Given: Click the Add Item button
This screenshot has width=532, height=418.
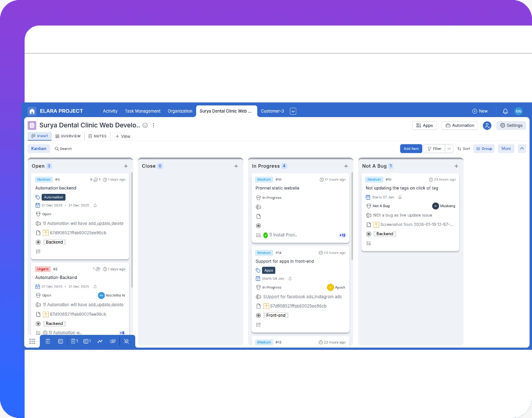Looking at the screenshot, I should click(411, 149).
